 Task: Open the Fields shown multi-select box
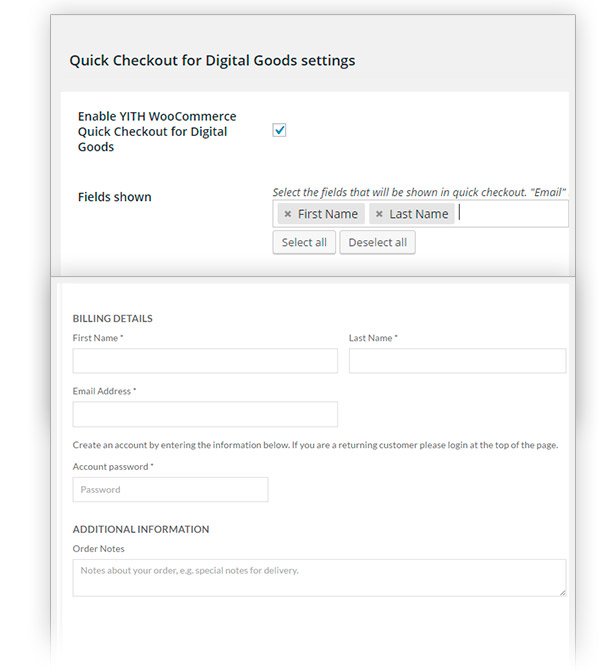coord(510,214)
